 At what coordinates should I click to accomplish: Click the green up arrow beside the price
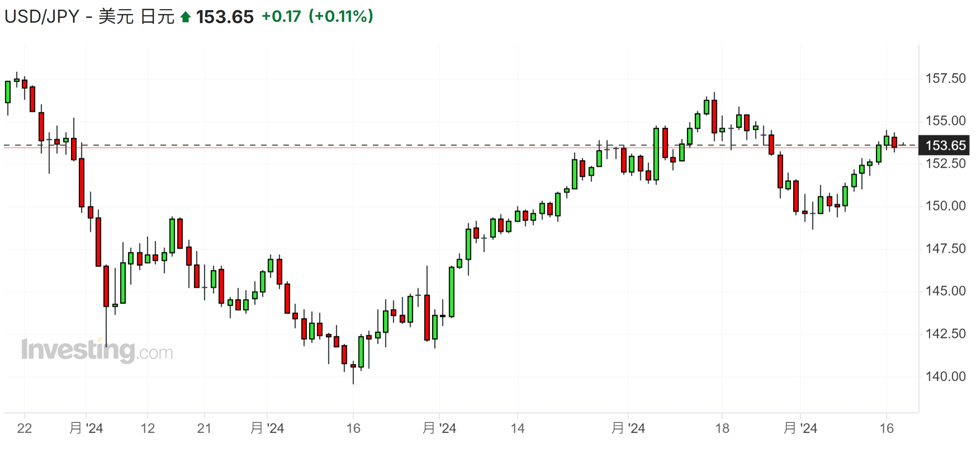click(x=186, y=17)
